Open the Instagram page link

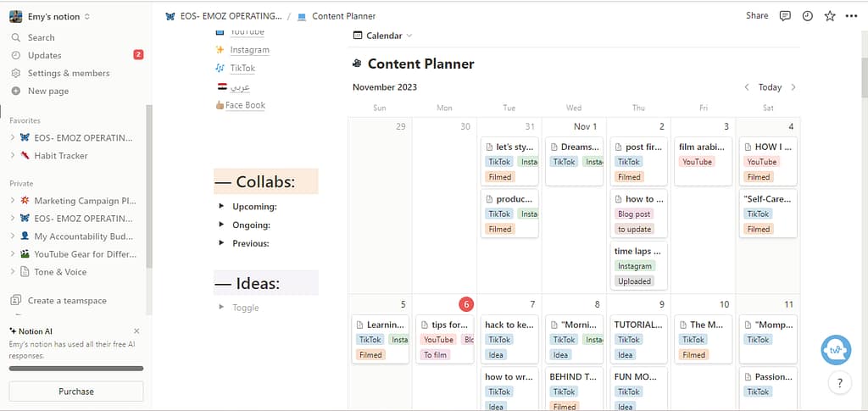(249, 50)
